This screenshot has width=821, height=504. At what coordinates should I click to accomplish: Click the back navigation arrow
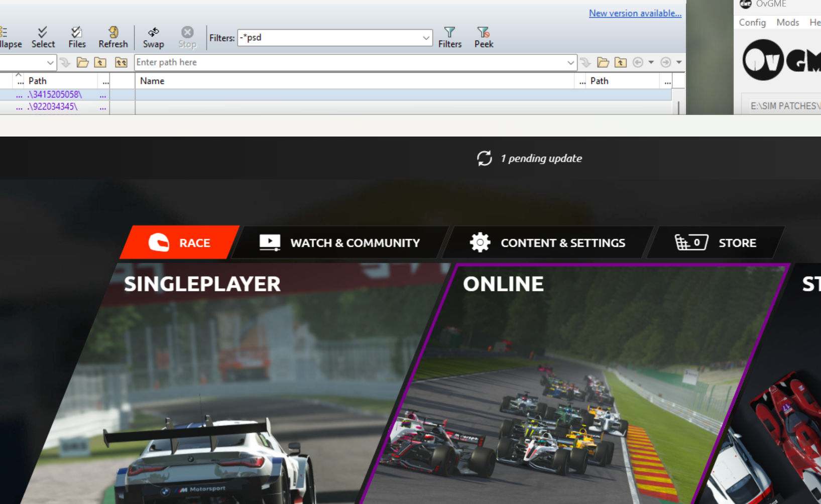tap(638, 62)
